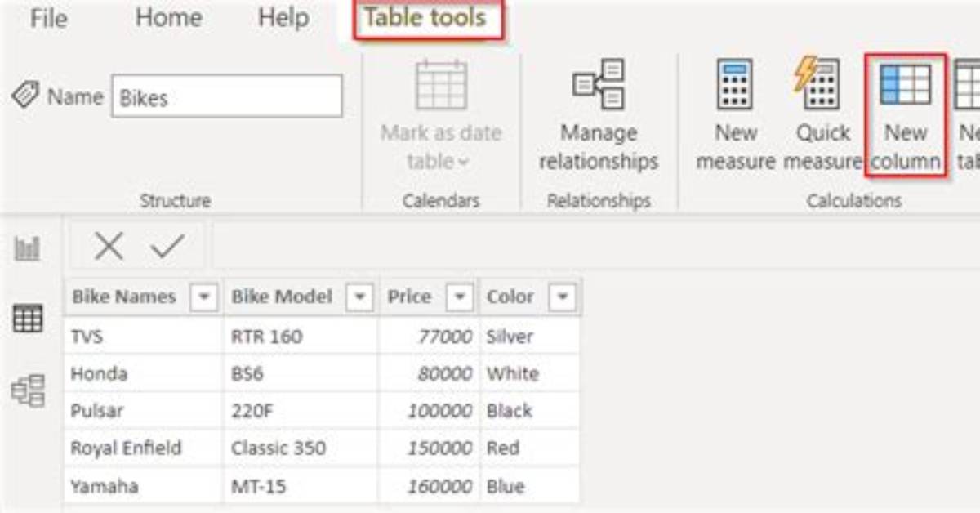Open the Bike Model column filter dropdown
The height and width of the screenshot is (513, 980).
point(359,297)
